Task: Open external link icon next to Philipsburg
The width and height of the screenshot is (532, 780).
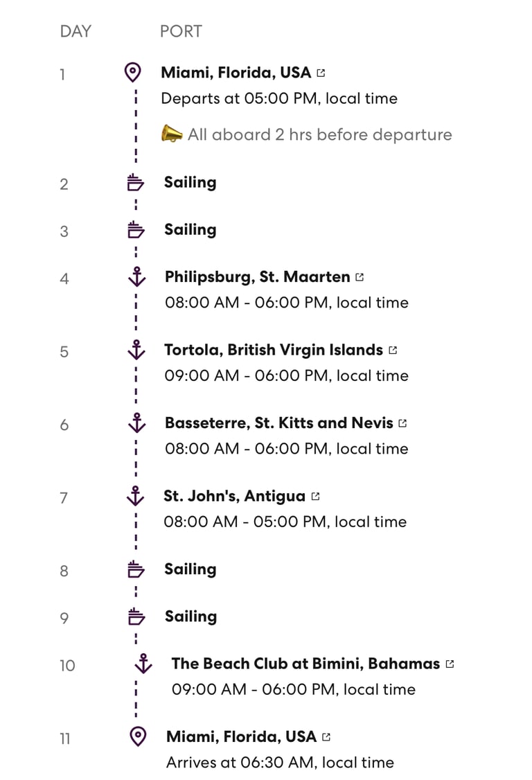Action: (359, 277)
